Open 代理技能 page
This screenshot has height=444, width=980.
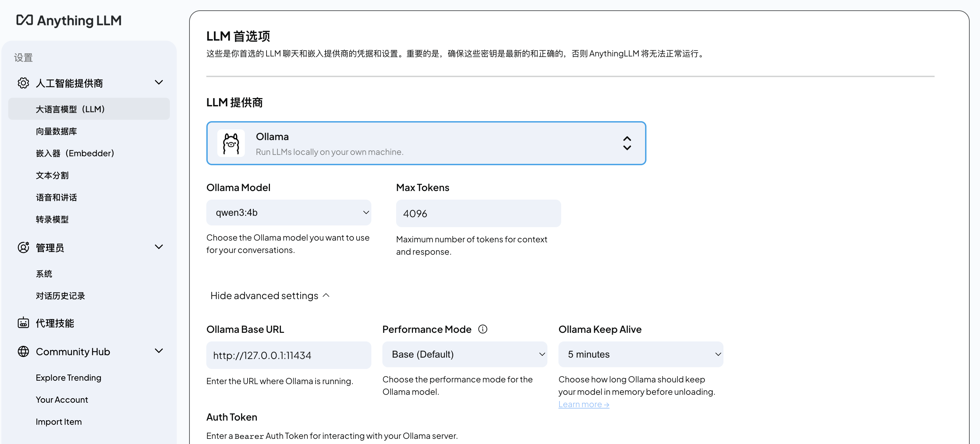(x=55, y=323)
